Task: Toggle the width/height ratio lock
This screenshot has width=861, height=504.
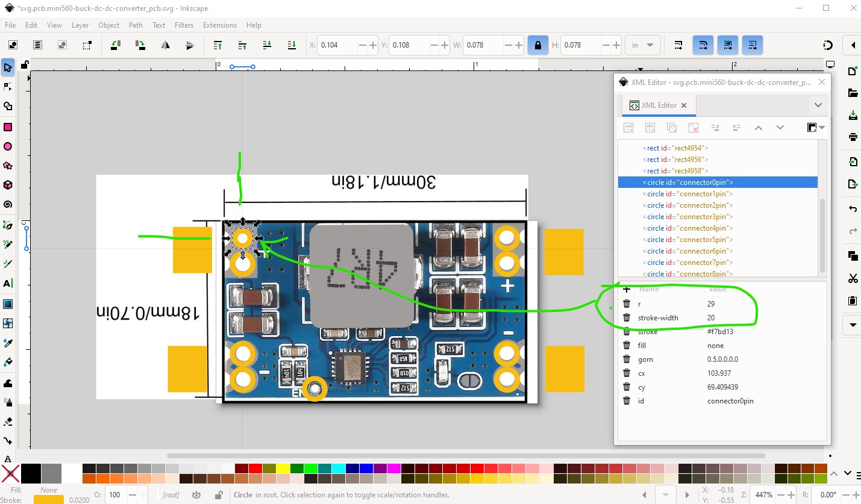Action: [x=537, y=45]
